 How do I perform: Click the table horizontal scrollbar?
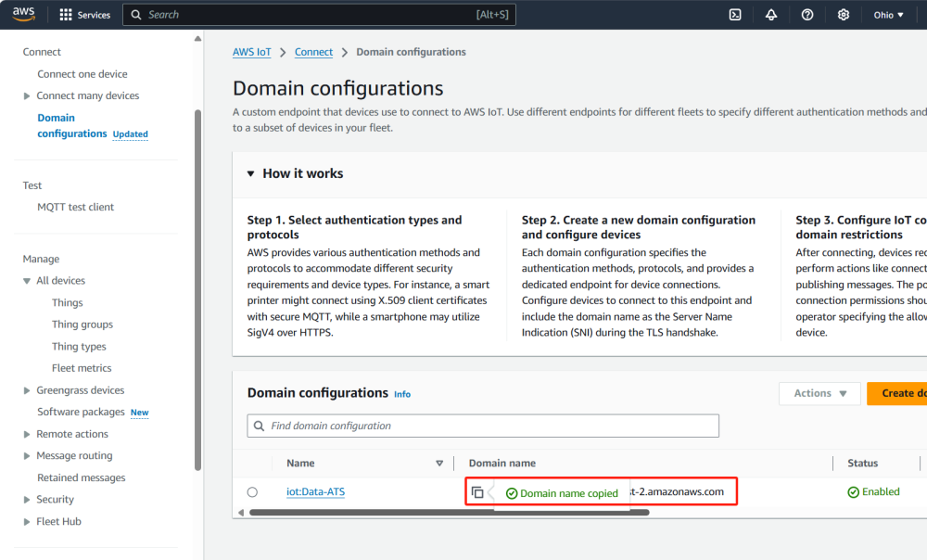click(x=450, y=512)
